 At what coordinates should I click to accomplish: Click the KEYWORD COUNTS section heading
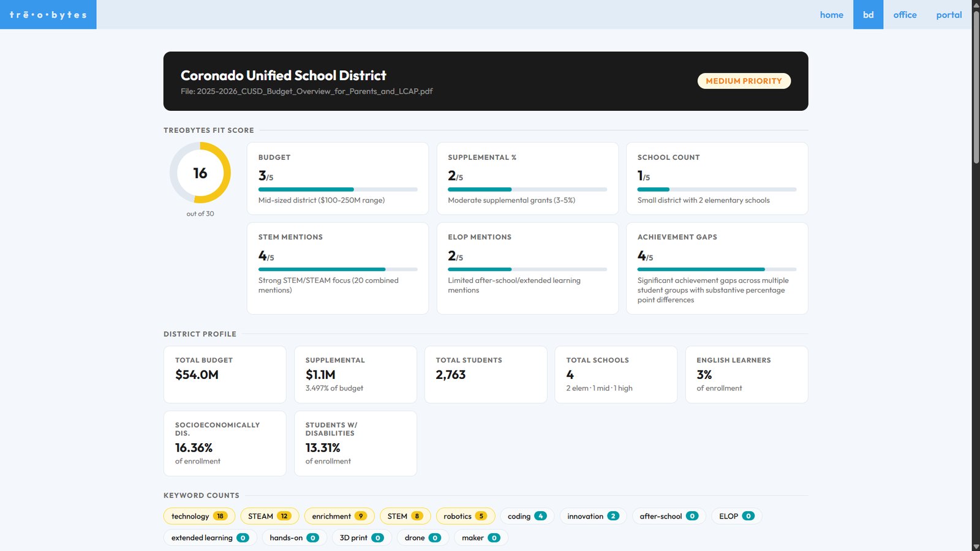[x=201, y=495]
